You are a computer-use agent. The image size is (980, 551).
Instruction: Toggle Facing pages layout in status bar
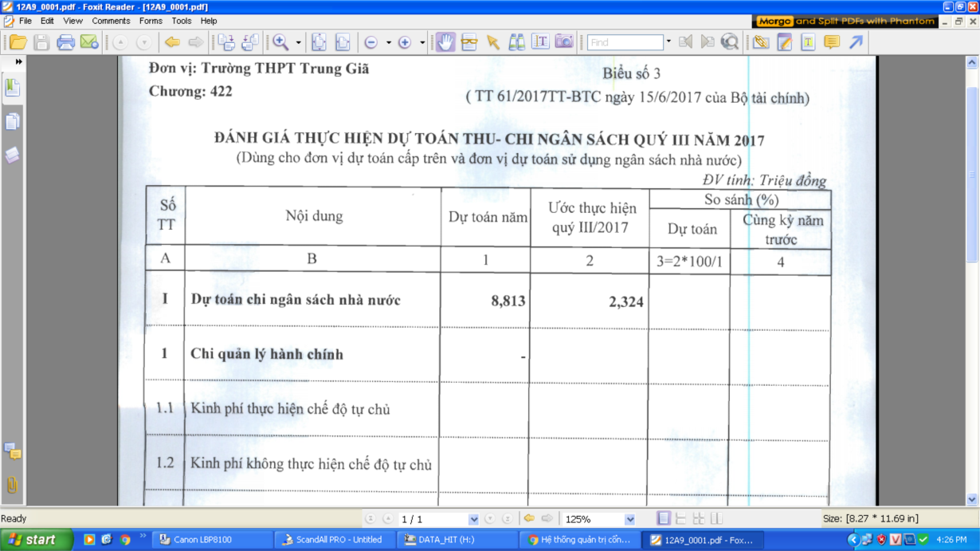(699, 519)
